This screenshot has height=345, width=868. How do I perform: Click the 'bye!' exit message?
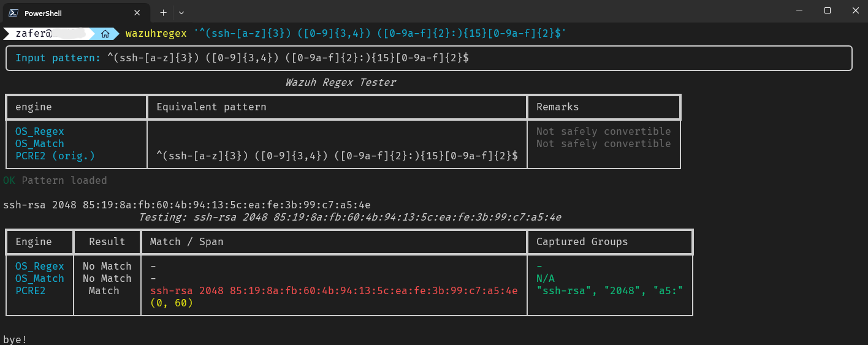click(15, 339)
